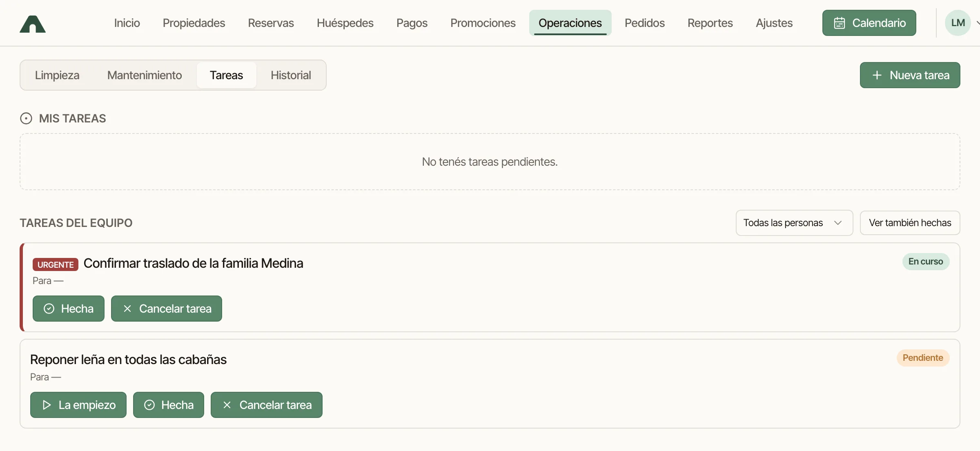Cancel the Reponer leña task
The height and width of the screenshot is (451, 980).
tap(267, 405)
